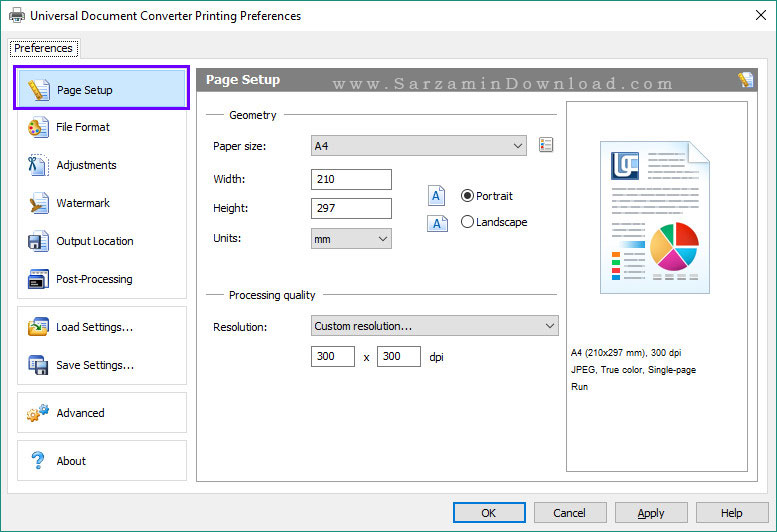The width and height of the screenshot is (777, 532).
Task: Open the Paper size dropdown
Action: [418, 146]
